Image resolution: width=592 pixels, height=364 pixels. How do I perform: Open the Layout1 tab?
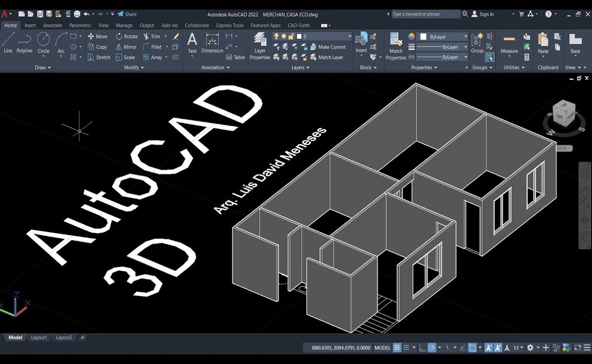(39, 337)
